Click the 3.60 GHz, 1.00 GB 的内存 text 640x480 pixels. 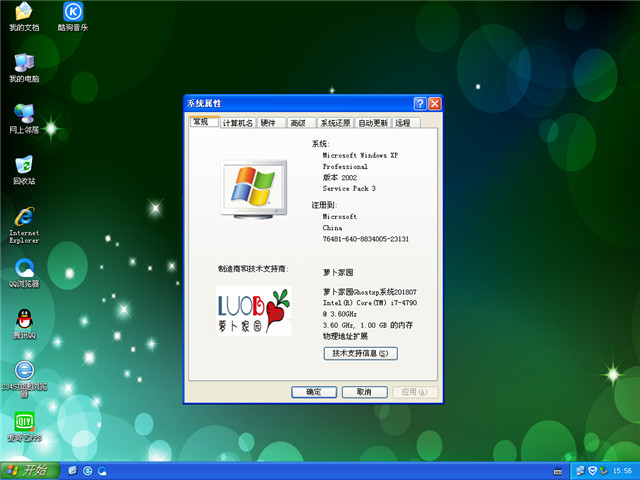pyautogui.click(x=368, y=325)
